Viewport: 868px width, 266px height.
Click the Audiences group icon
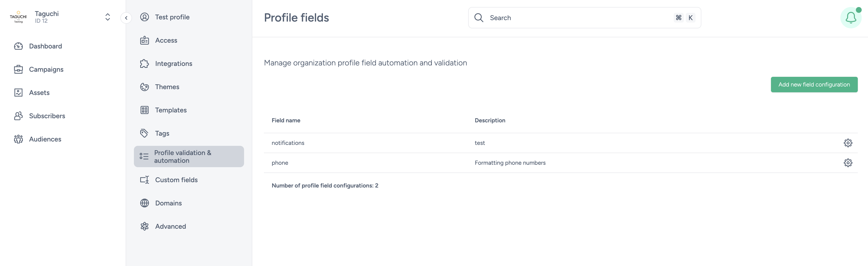[x=18, y=139]
